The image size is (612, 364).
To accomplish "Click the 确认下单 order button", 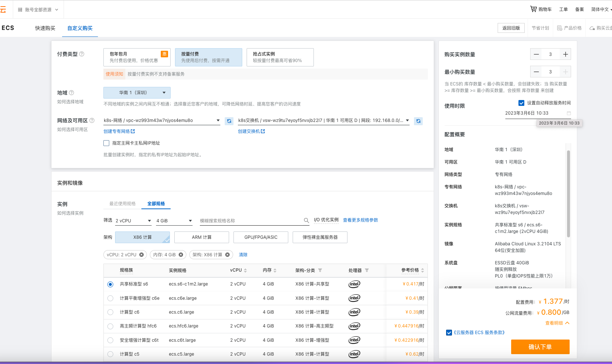I will coord(540,347).
